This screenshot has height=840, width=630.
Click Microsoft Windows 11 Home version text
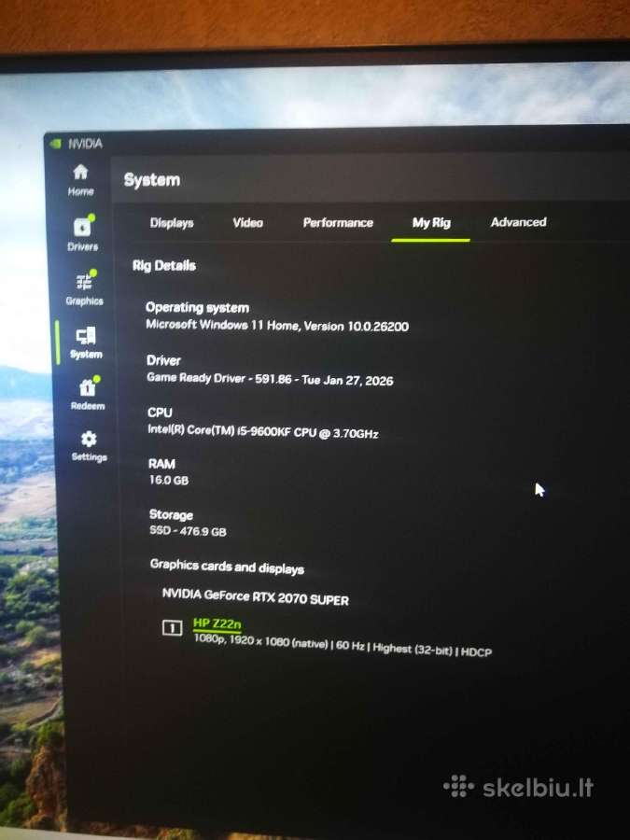(x=277, y=325)
